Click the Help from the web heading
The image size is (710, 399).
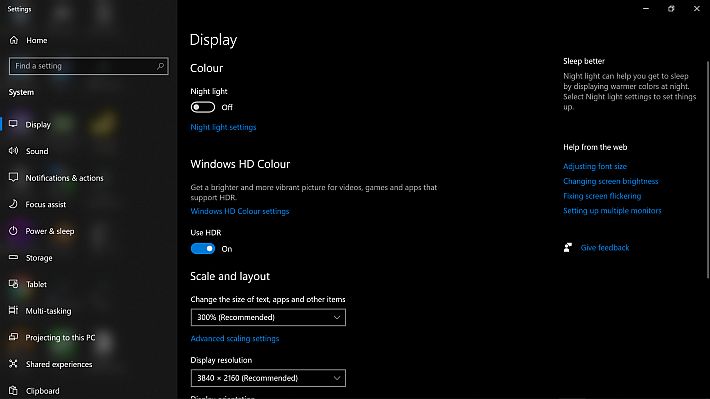pyautogui.click(x=595, y=147)
